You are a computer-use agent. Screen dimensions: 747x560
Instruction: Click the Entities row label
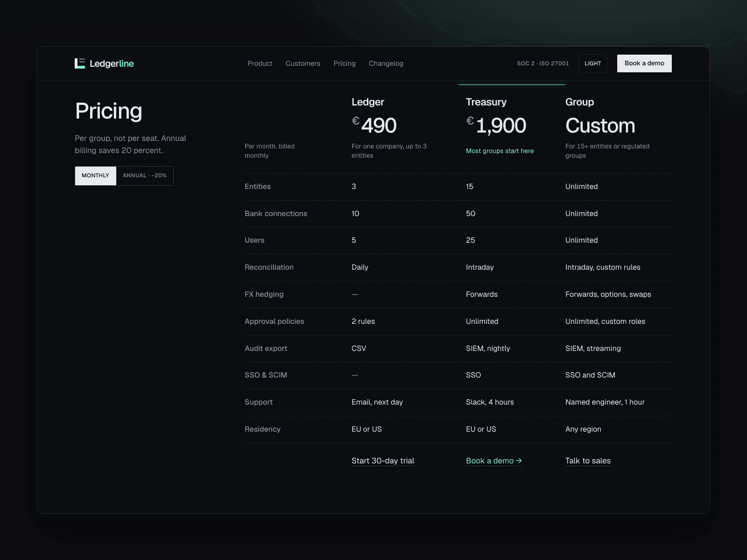pos(258,187)
